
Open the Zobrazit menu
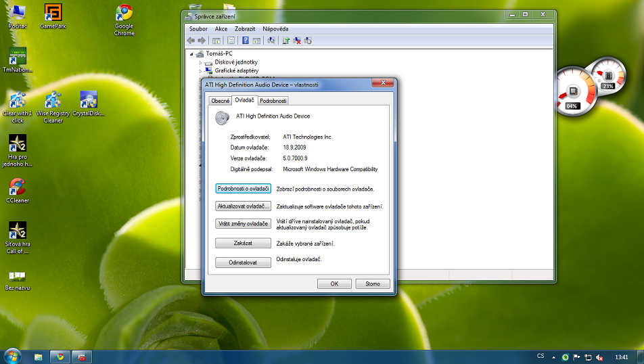pyautogui.click(x=245, y=29)
